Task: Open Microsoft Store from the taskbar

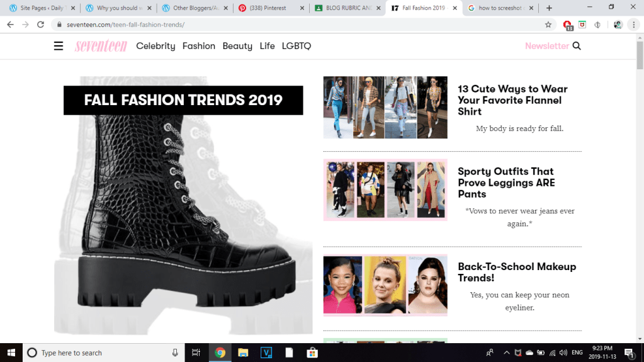Action: click(310, 353)
